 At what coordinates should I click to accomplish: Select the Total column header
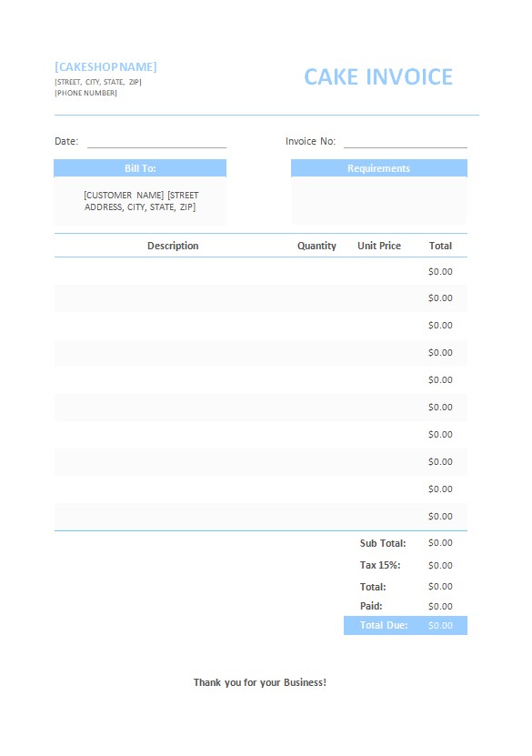coord(440,246)
